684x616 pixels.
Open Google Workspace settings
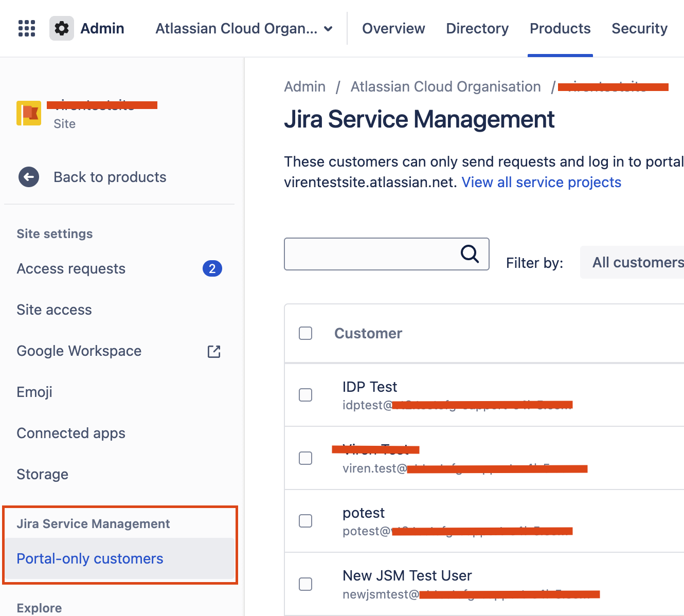pos(79,351)
